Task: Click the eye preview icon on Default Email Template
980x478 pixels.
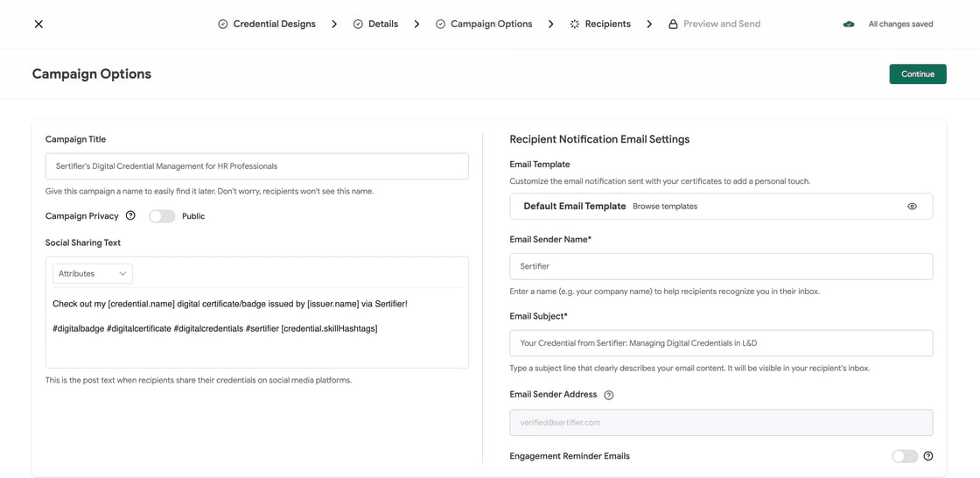Action: [x=912, y=207]
